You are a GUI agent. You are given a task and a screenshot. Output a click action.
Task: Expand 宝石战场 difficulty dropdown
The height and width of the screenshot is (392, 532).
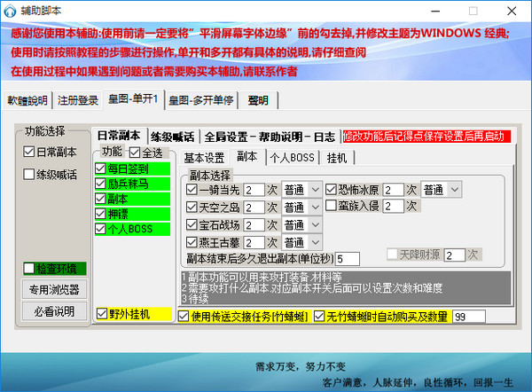(x=316, y=224)
